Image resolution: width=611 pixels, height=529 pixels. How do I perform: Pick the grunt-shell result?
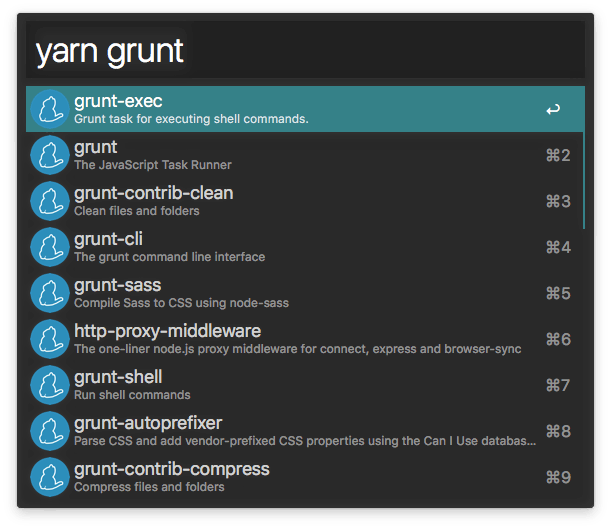point(305,385)
